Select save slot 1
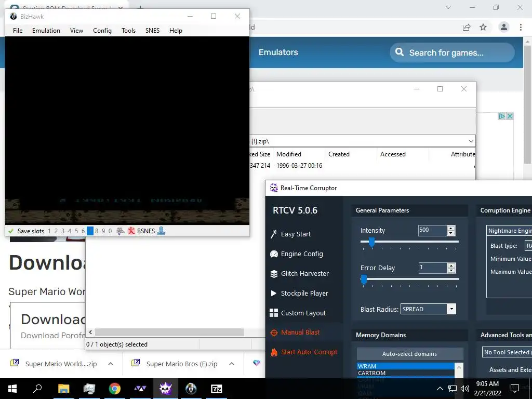Image resolution: width=532 pixels, height=399 pixels. pyautogui.click(x=49, y=231)
